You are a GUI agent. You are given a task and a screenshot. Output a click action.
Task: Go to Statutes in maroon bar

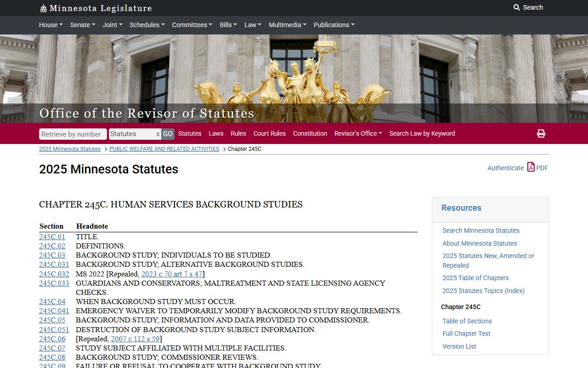(190, 133)
